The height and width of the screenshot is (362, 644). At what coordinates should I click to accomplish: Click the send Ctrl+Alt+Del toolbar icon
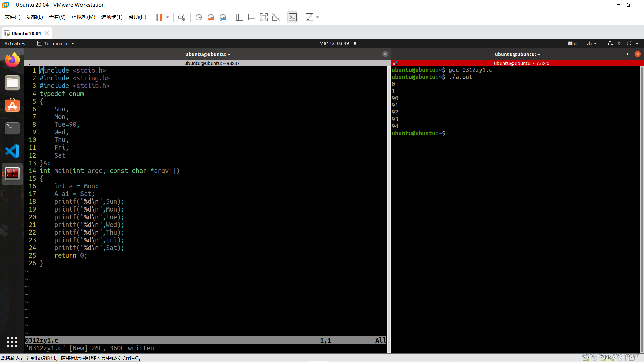[182, 17]
